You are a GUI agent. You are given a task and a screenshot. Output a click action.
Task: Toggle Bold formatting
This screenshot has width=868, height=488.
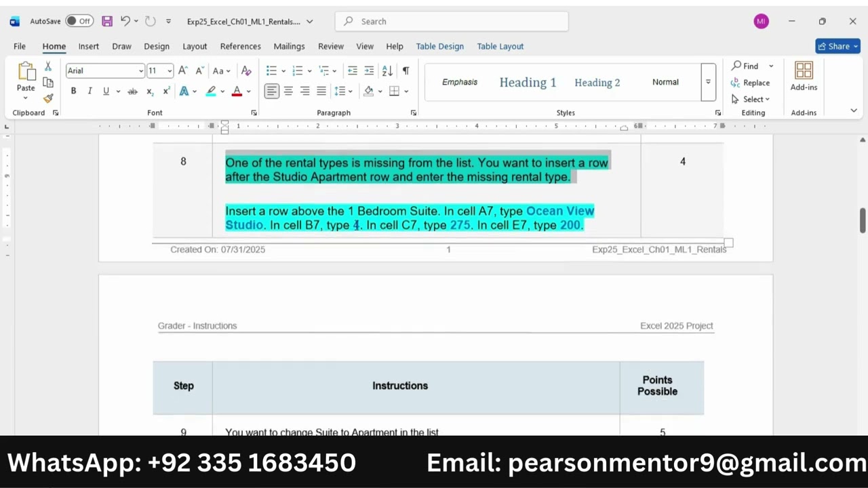(73, 91)
